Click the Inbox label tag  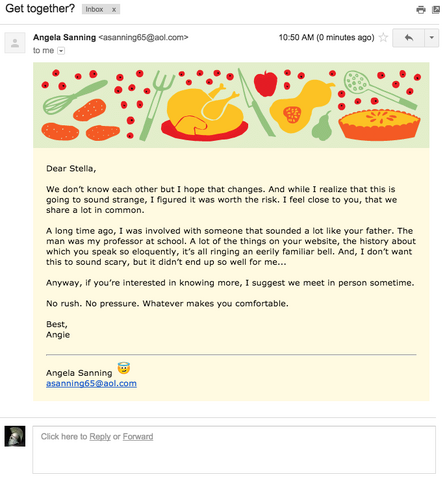[94, 9]
